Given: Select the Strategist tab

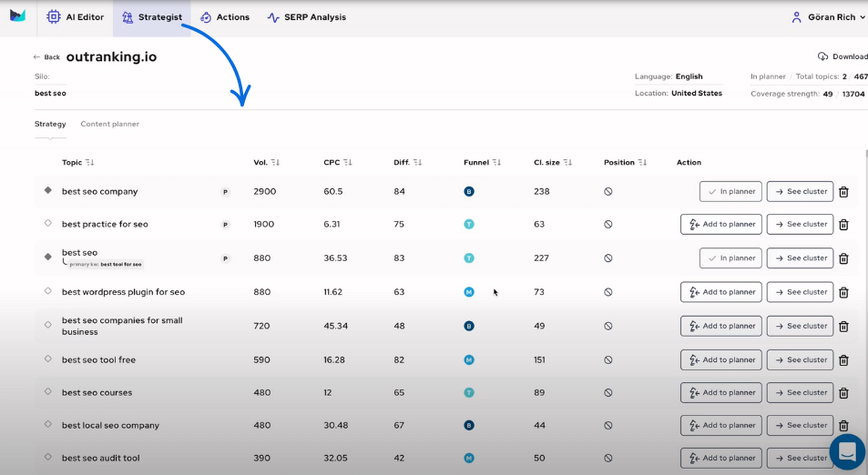Looking at the screenshot, I should pyautogui.click(x=152, y=17).
